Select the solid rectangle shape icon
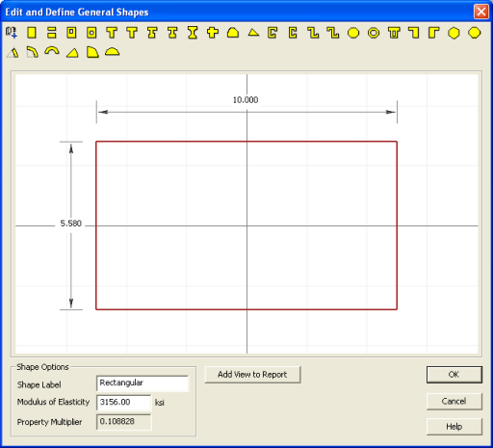 [x=32, y=33]
